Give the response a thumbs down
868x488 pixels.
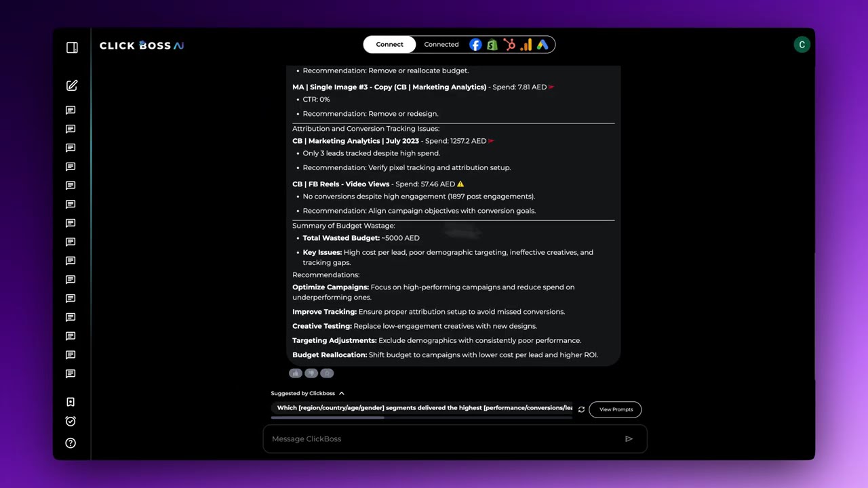(x=311, y=373)
